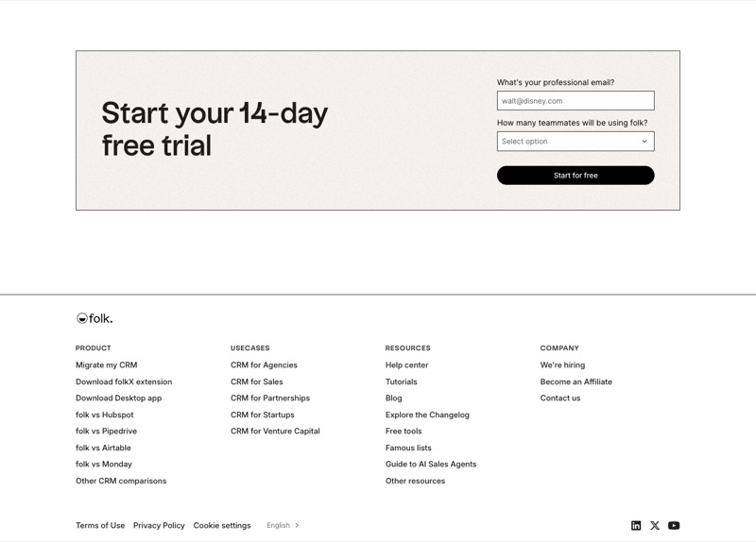Go to CRM for Agencies page
This screenshot has width=756, height=542.
pyautogui.click(x=264, y=364)
